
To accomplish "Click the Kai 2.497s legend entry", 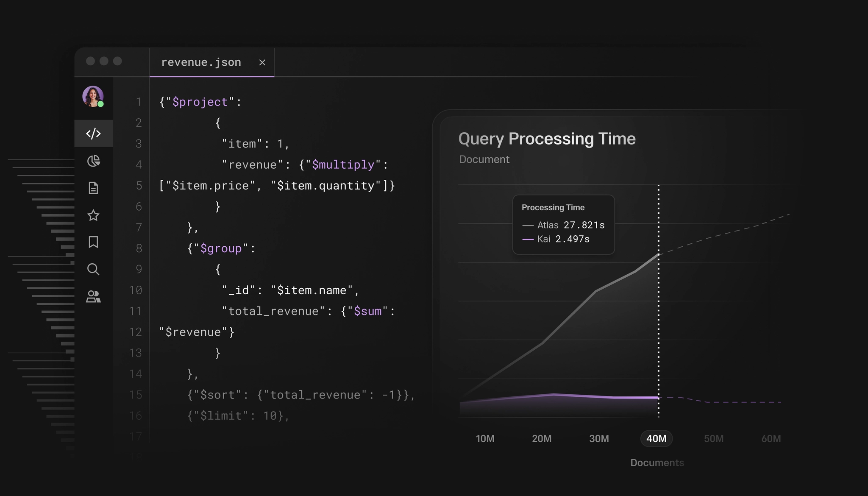I will (556, 239).
